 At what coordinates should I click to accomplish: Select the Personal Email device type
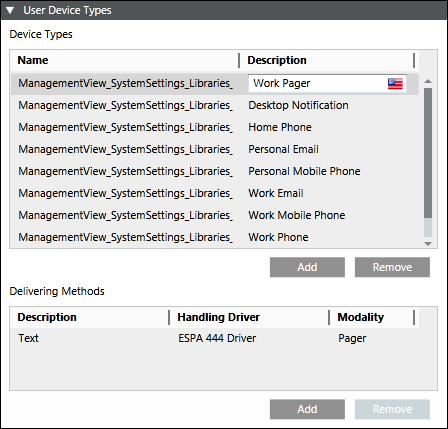click(215, 149)
